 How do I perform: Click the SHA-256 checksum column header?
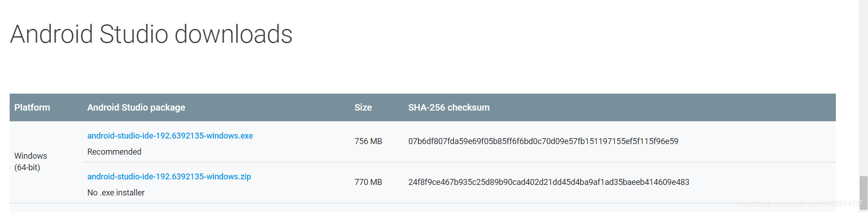coord(449,107)
